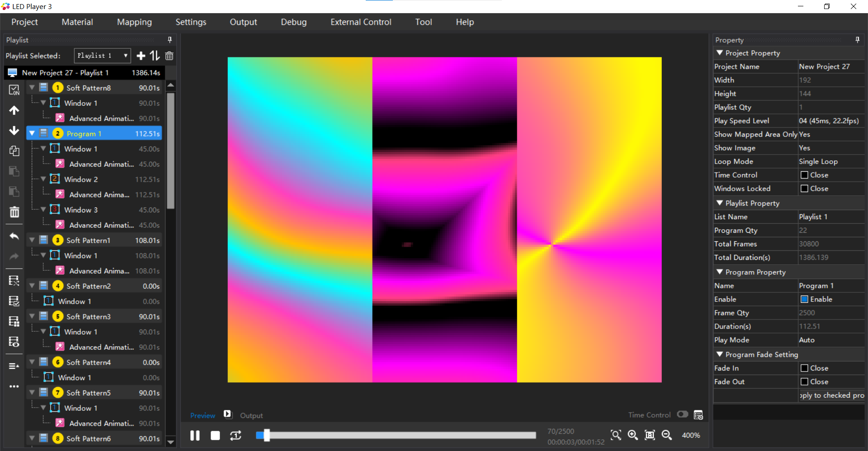The height and width of the screenshot is (451, 868).
Task: Click the undo arrow in sidebar
Action: click(x=14, y=236)
